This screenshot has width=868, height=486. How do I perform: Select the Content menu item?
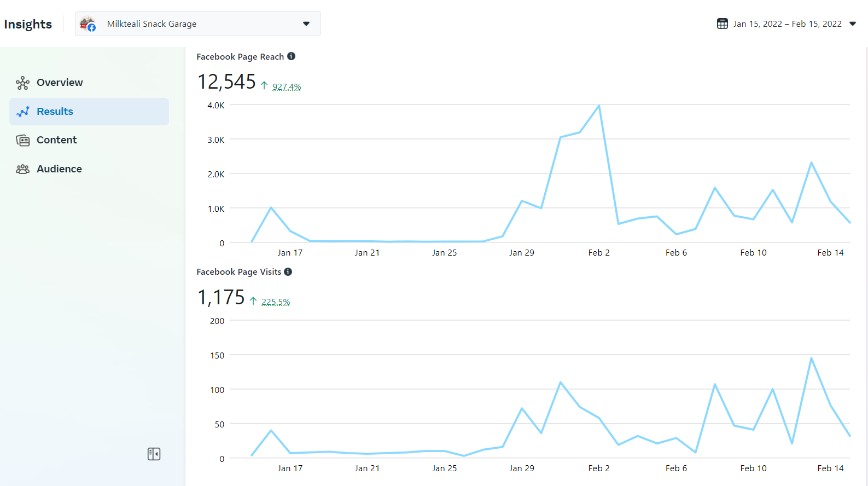click(x=57, y=140)
